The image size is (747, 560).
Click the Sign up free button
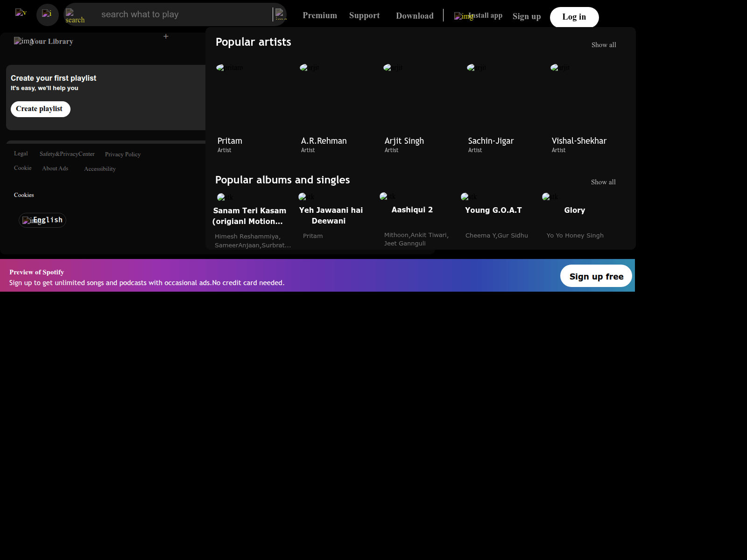point(596,276)
